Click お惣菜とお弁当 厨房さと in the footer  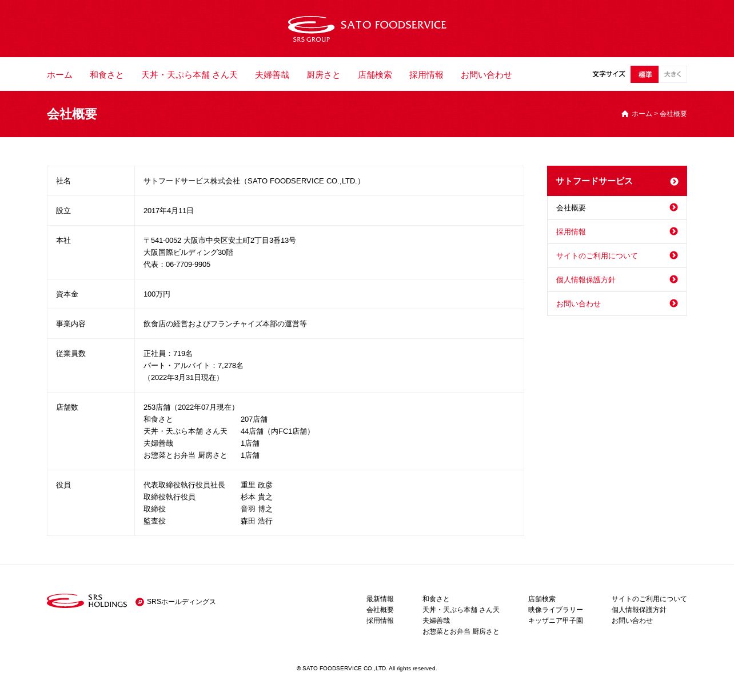(461, 631)
